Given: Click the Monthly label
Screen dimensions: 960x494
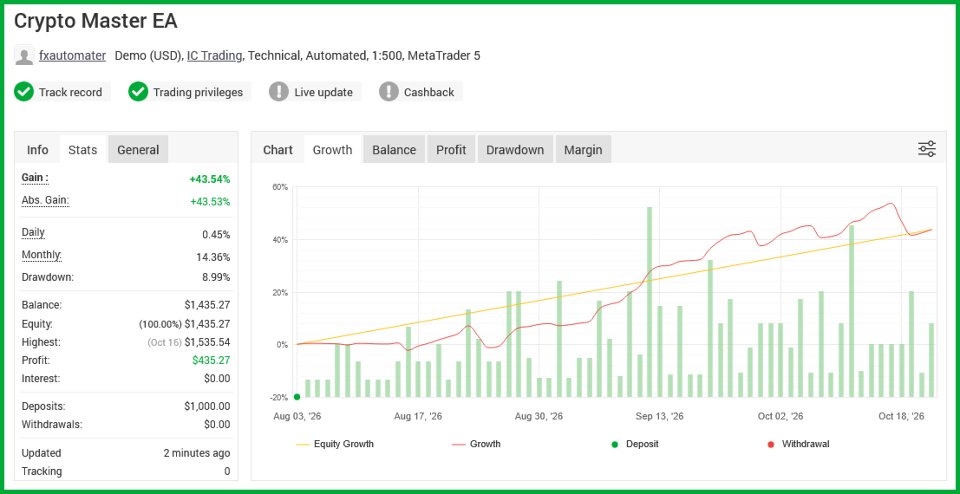Looking at the screenshot, I should pos(42,255).
